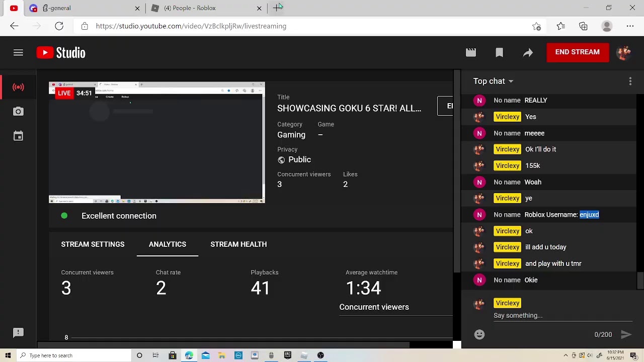Click 'Public' privacy setting text

(299, 159)
